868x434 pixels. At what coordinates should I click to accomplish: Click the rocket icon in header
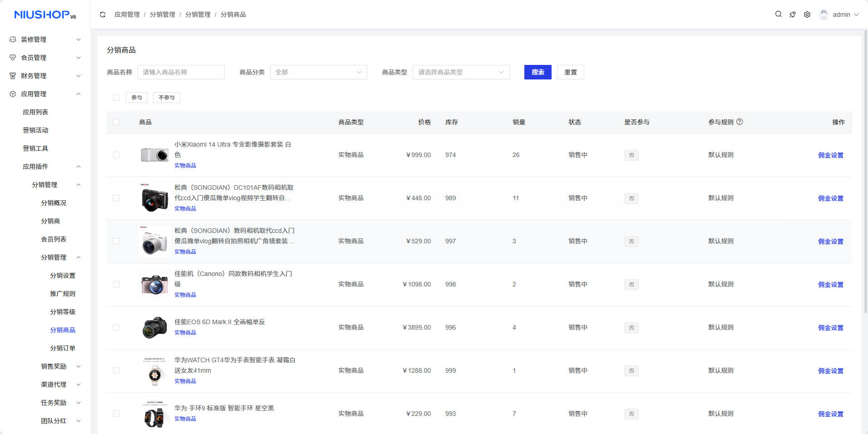tap(793, 15)
